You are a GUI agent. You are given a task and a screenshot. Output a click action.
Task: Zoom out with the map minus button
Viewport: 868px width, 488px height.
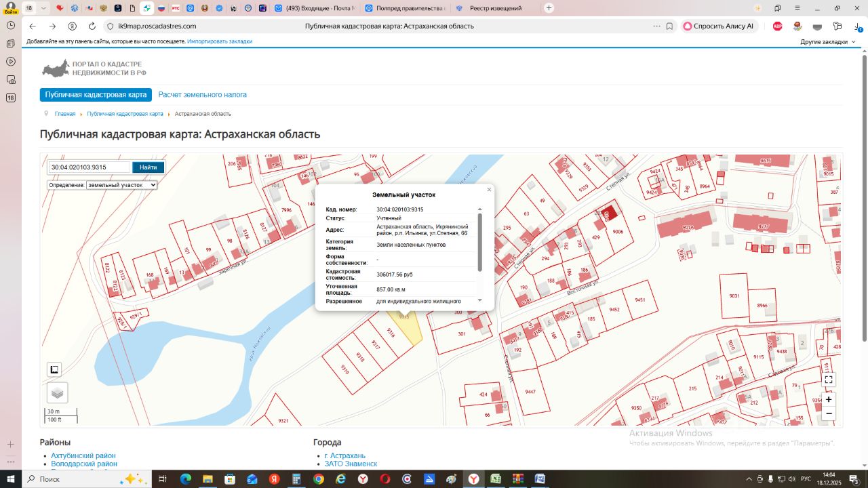(828, 413)
